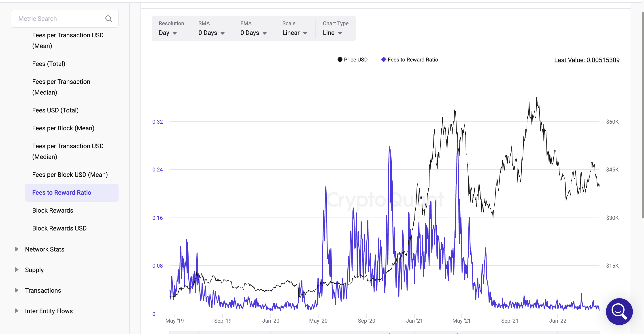Viewport: 644px width, 334px height.
Task: Click the Network Stats label
Action: click(x=45, y=249)
